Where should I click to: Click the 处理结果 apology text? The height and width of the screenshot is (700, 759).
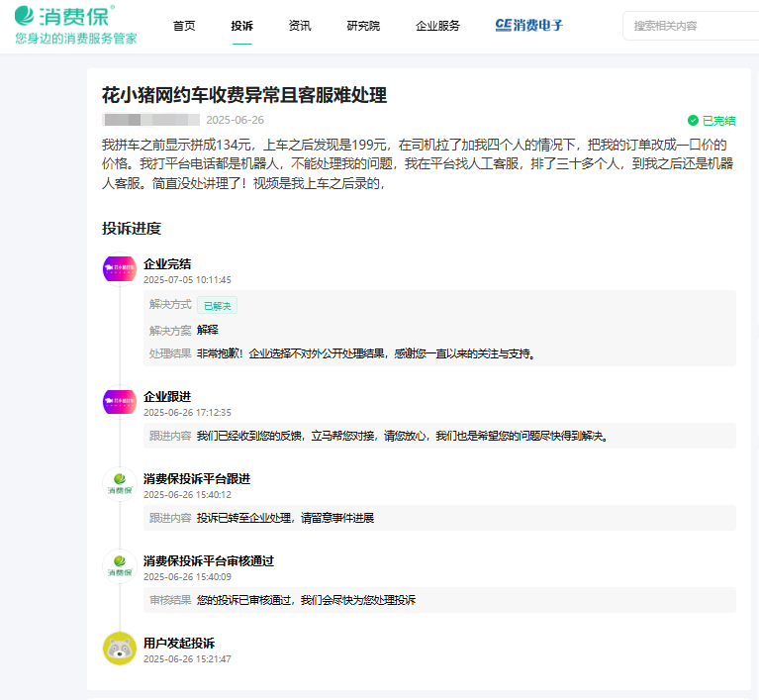(x=366, y=353)
